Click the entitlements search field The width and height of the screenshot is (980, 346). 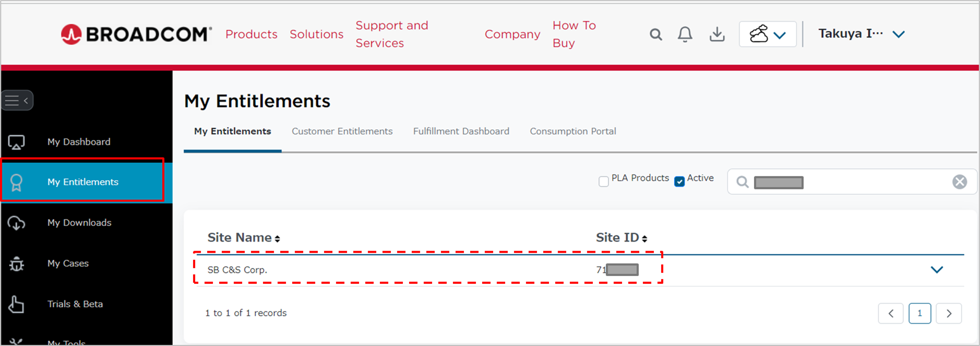click(852, 182)
